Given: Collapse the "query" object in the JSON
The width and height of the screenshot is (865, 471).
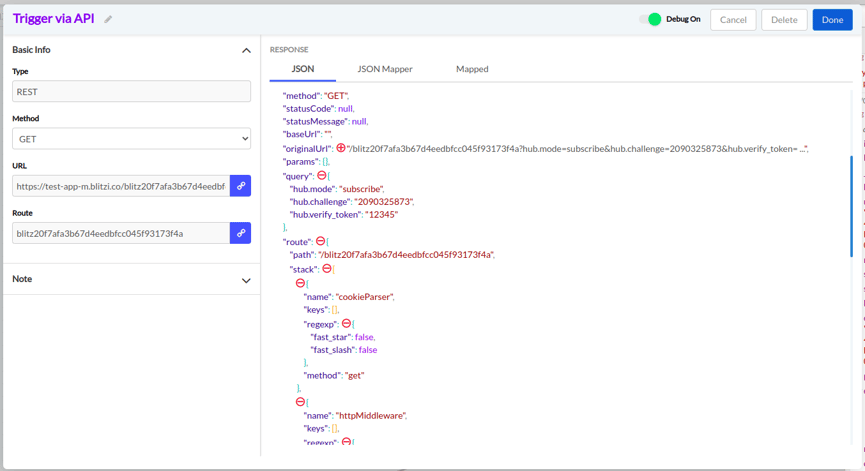Looking at the screenshot, I should pyautogui.click(x=322, y=176).
